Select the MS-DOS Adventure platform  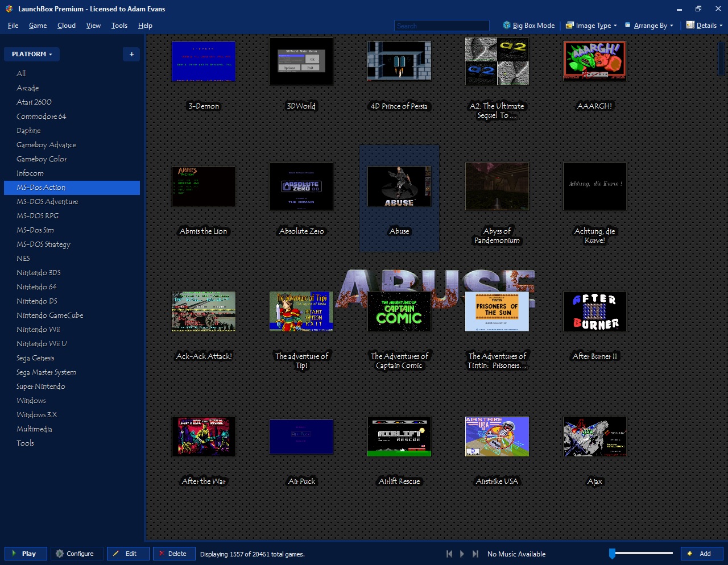pyautogui.click(x=72, y=201)
